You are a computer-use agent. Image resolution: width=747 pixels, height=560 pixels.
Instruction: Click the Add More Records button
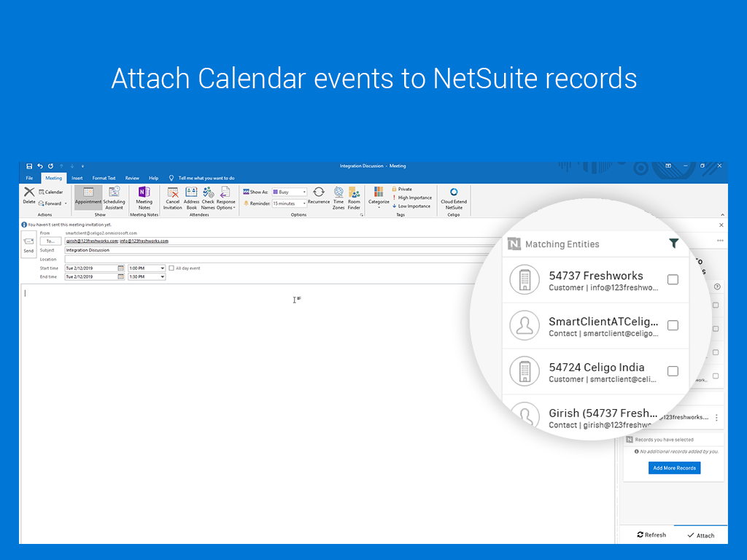pos(674,468)
